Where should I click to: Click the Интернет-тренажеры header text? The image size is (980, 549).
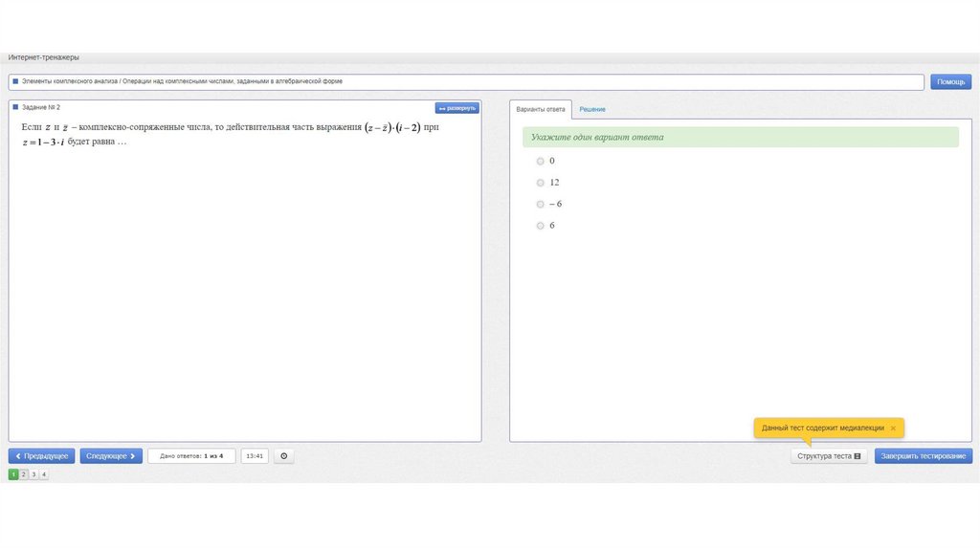44,57
